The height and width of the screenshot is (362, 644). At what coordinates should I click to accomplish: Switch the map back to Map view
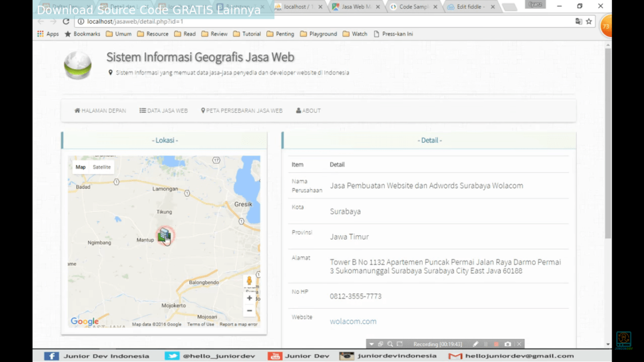click(x=80, y=166)
